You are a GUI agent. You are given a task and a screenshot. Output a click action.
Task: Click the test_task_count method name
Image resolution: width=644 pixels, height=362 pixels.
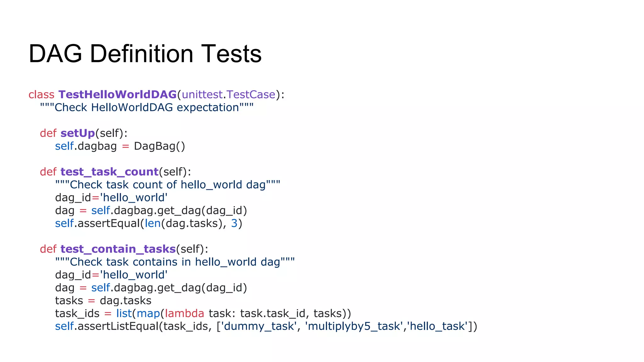(x=109, y=172)
